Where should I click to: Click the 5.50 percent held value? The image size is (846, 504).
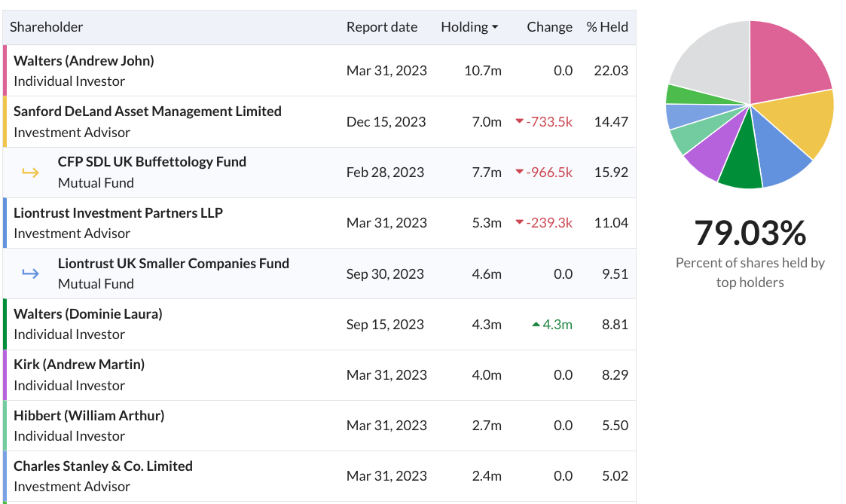point(615,425)
